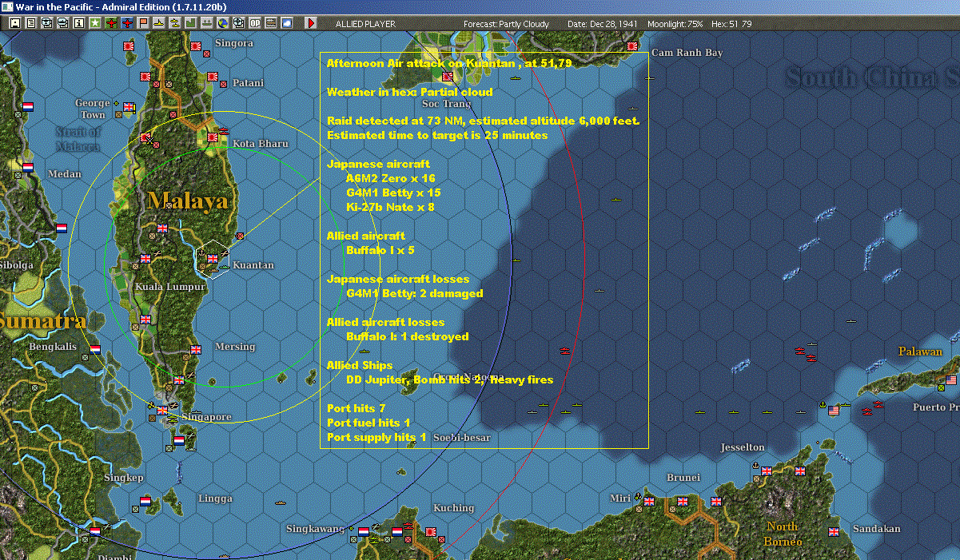Click 'Weather in hex: Partial cloud' line
This screenshot has height=560, width=960.
[x=410, y=92]
